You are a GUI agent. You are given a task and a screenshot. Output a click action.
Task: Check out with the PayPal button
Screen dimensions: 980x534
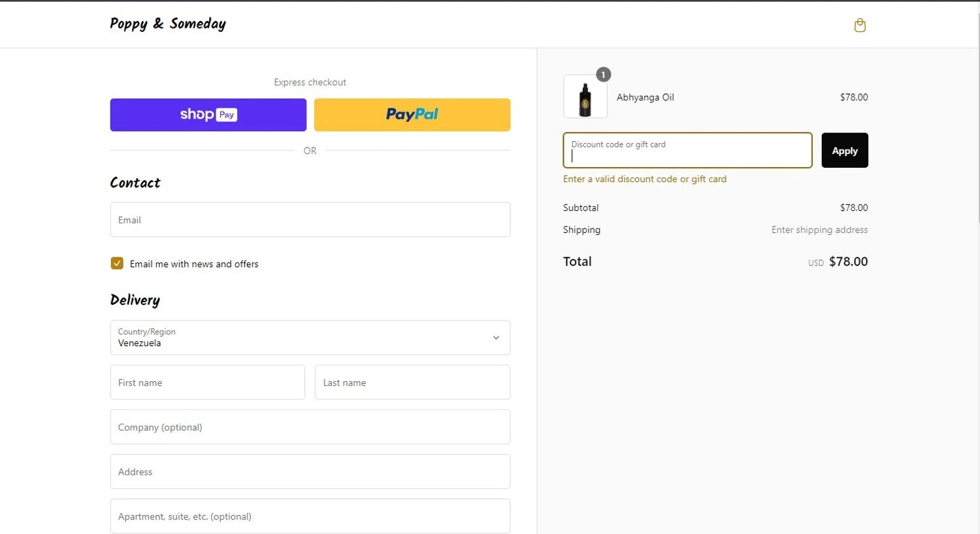412,115
